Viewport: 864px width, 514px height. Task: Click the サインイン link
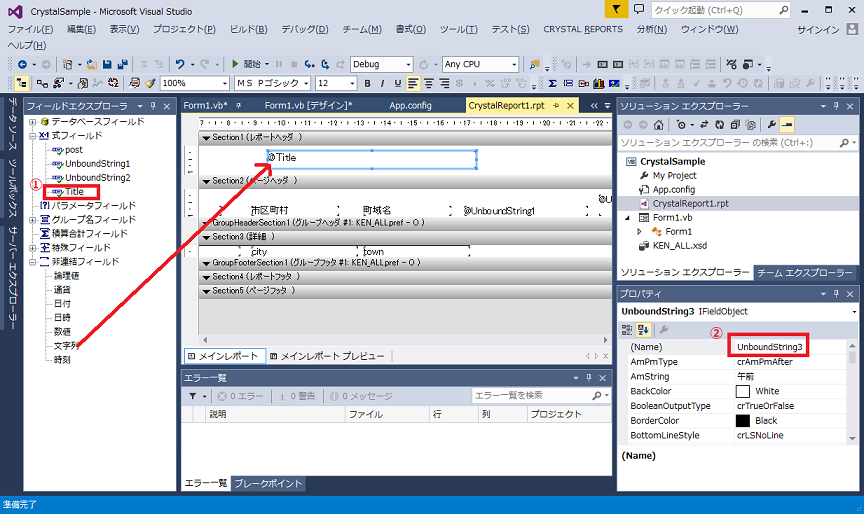pos(817,29)
